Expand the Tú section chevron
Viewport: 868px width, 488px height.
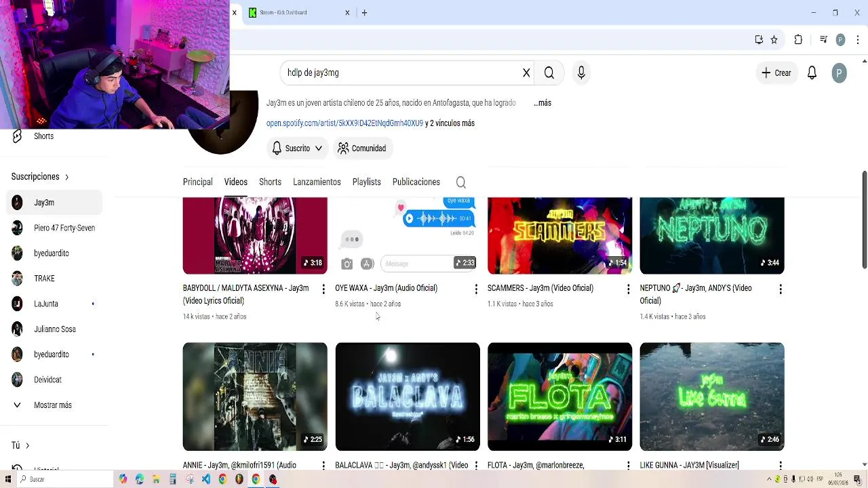[27, 445]
